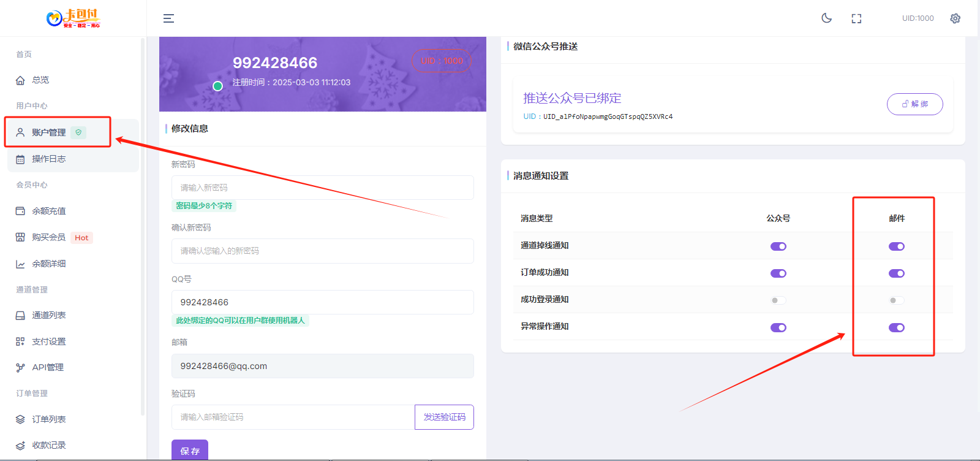The height and width of the screenshot is (461, 980).
Task: Toggle 邮件 for 订单成功通知
Action: coord(897,273)
